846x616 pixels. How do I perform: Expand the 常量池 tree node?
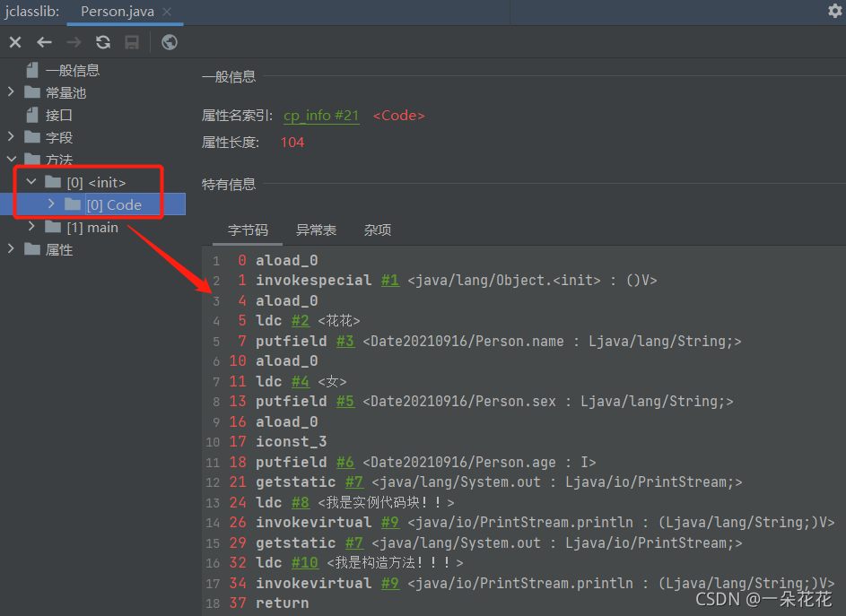click(x=11, y=91)
